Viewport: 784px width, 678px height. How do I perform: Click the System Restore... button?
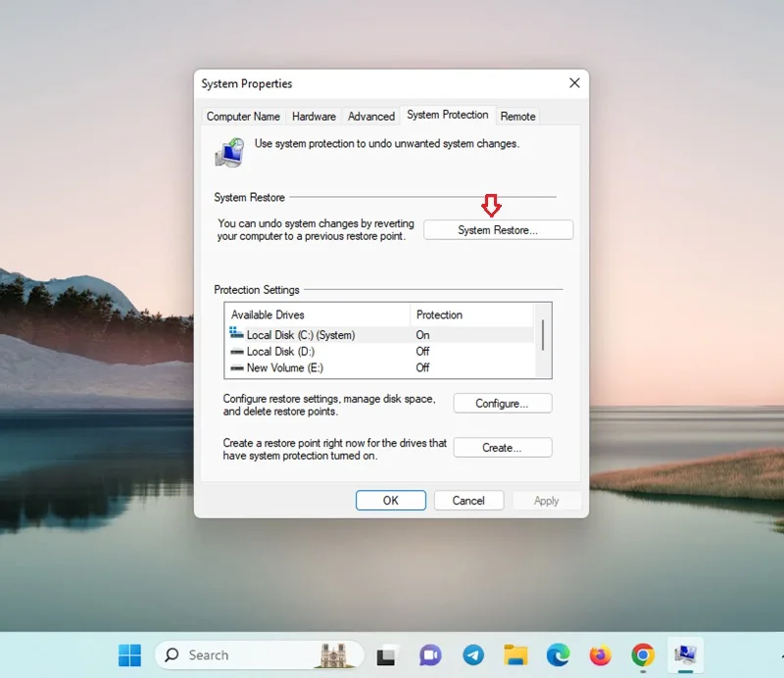click(498, 230)
